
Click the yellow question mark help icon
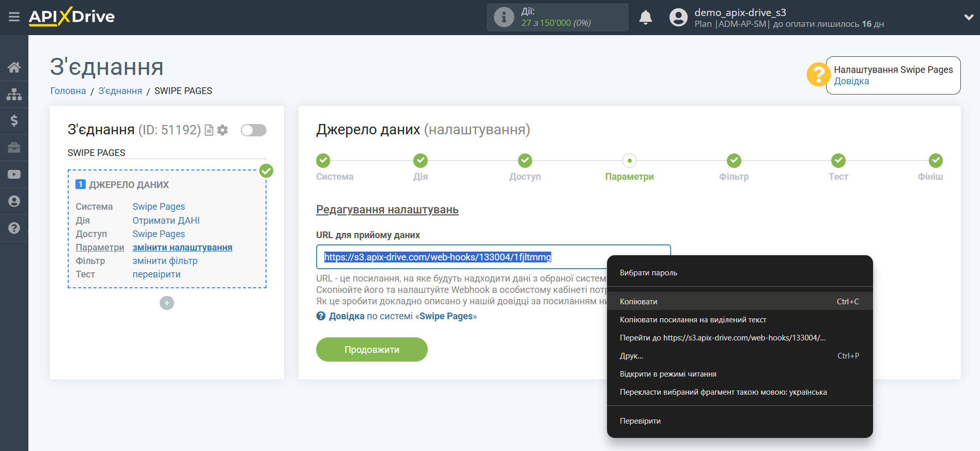818,75
